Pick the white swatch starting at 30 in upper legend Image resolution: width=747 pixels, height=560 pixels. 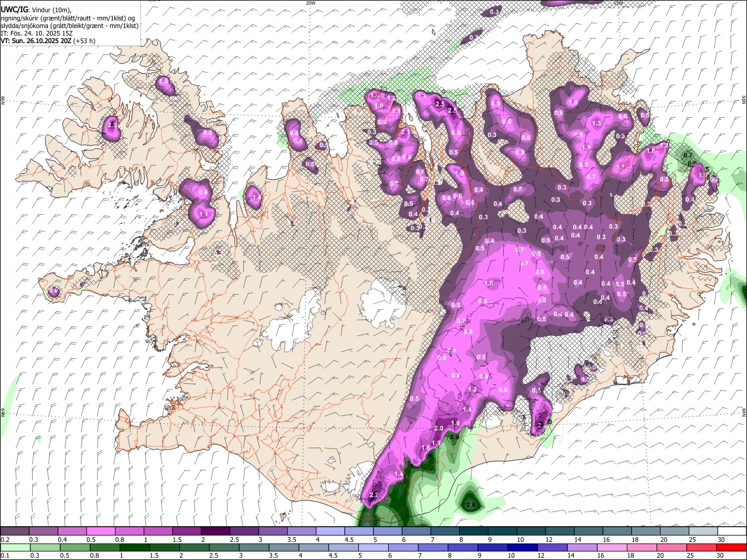pyautogui.click(x=732, y=531)
